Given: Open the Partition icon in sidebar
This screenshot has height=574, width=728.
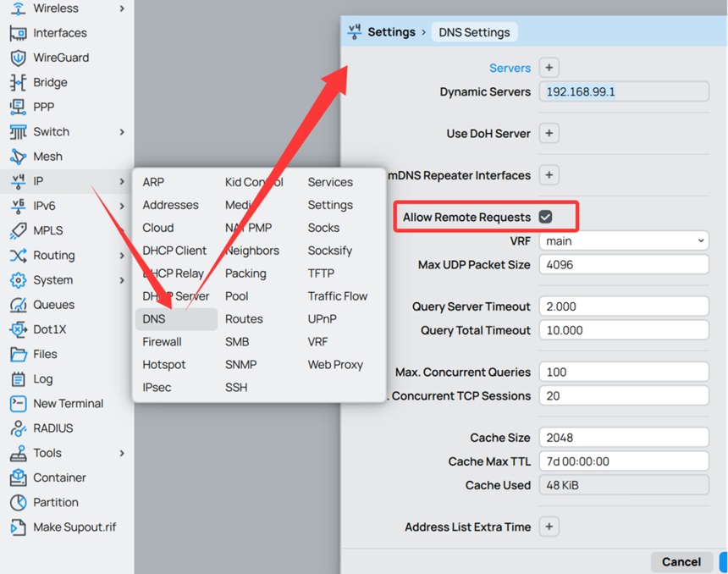Looking at the screenshot, I should point(18,502).
